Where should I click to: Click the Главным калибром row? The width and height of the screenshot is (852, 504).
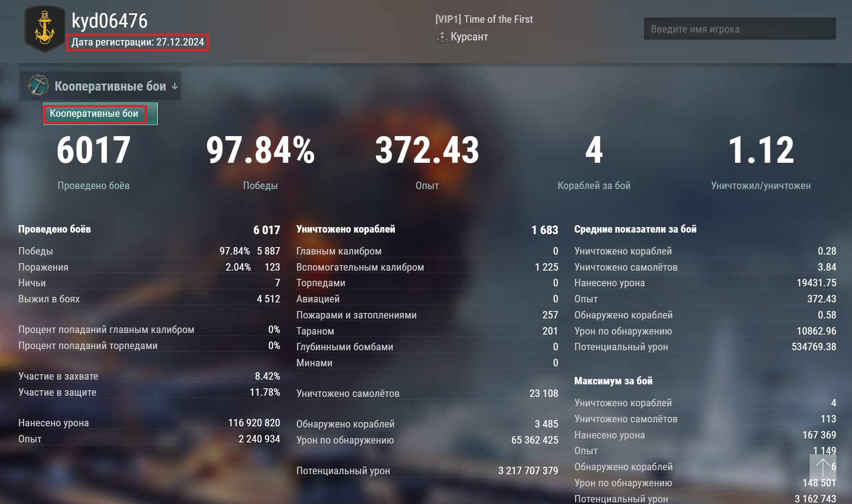click(427, 251)
